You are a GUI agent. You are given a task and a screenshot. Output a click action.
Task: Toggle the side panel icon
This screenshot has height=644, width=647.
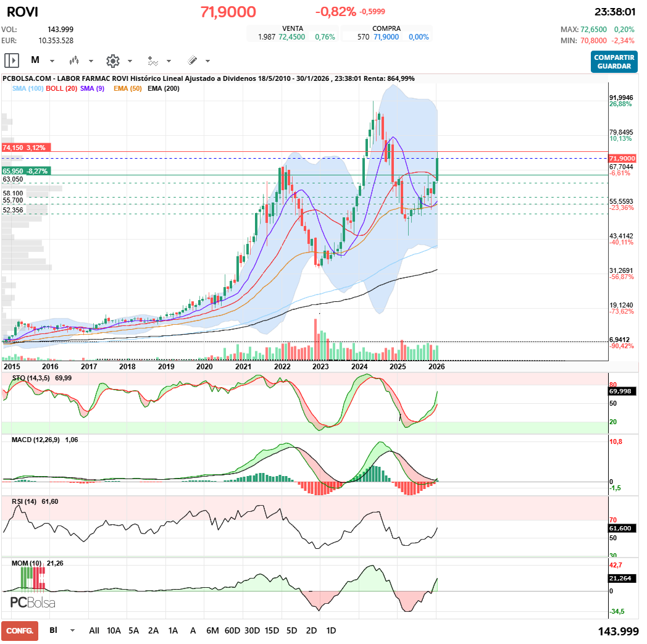pos(12,61)
